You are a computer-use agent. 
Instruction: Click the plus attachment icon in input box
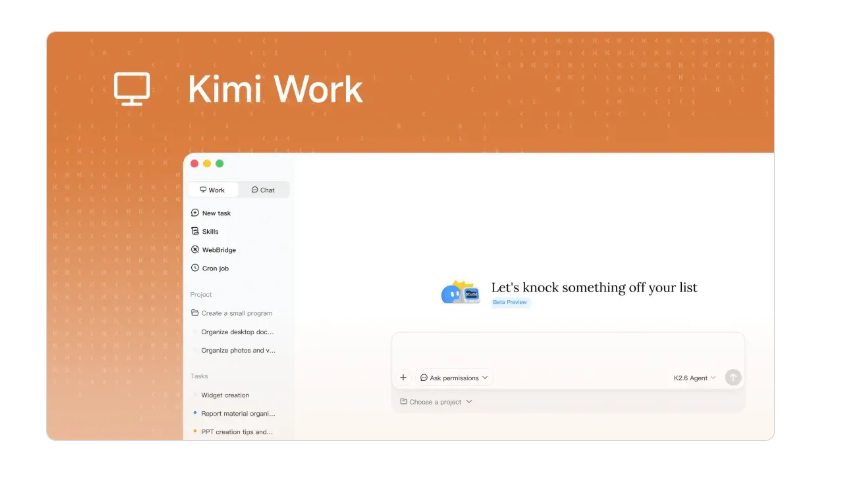pyautogui.click(x=403, y=378)
